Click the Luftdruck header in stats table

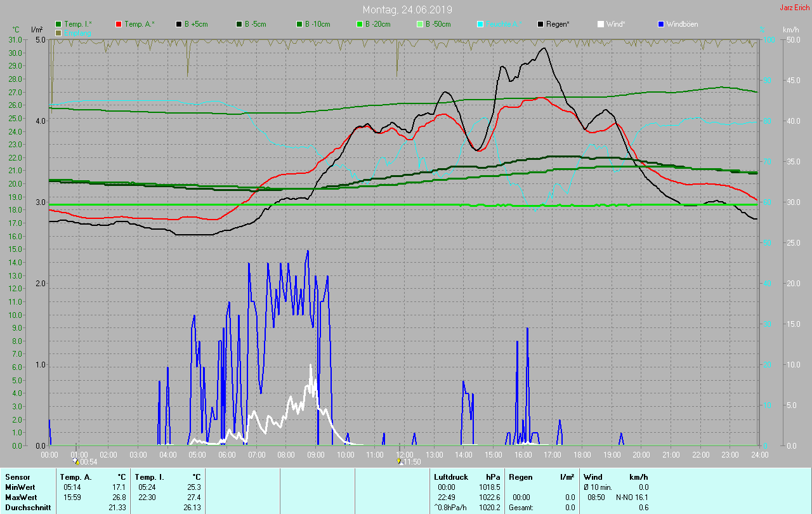450,477
